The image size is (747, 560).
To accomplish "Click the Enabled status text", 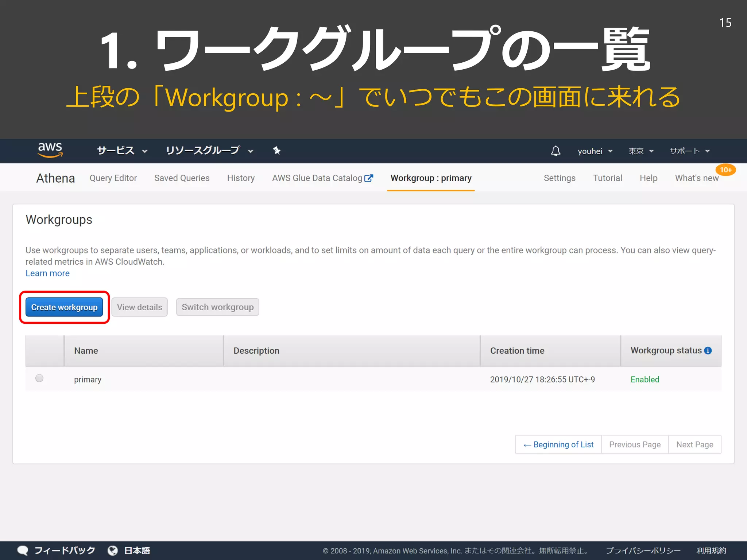I will pyautogui.click(x=645, y=380).
